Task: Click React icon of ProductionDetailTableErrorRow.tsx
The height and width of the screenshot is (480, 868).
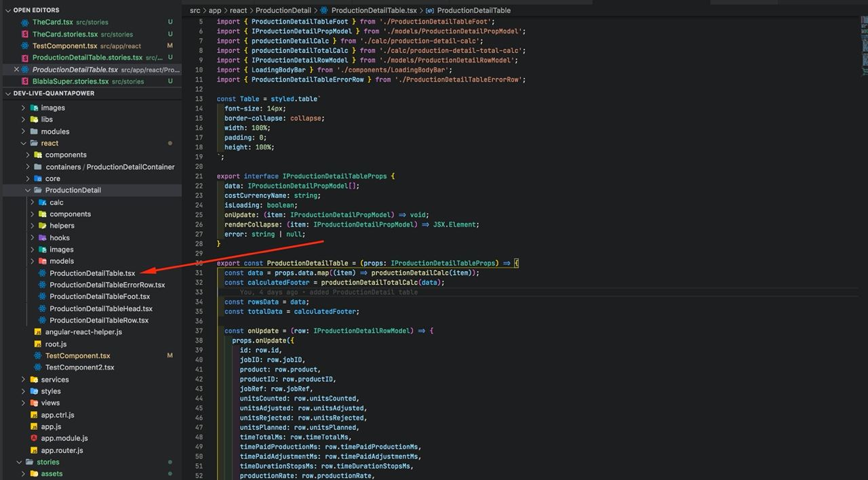Action: coord(43,285)
